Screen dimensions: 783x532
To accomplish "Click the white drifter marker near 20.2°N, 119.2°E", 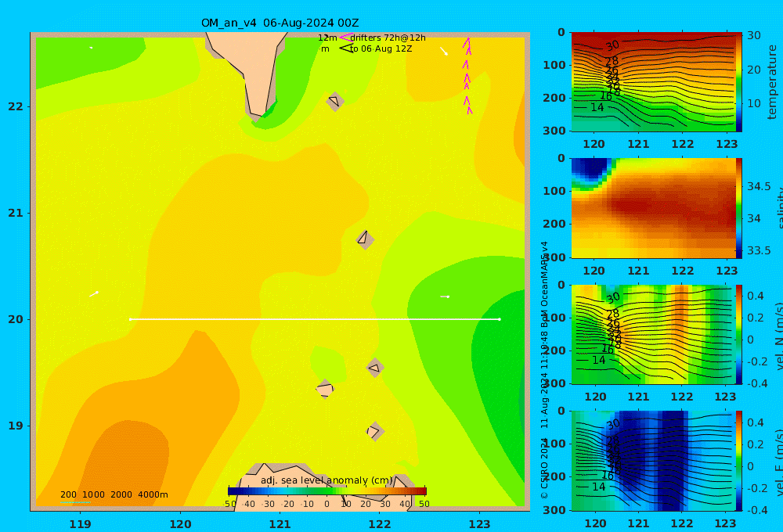I will [x=93, y=294].
